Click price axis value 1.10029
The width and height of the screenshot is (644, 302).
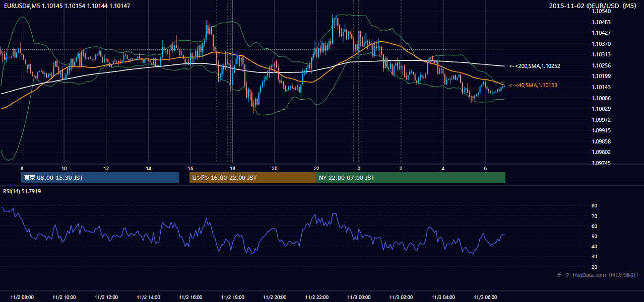click(601, 109)
